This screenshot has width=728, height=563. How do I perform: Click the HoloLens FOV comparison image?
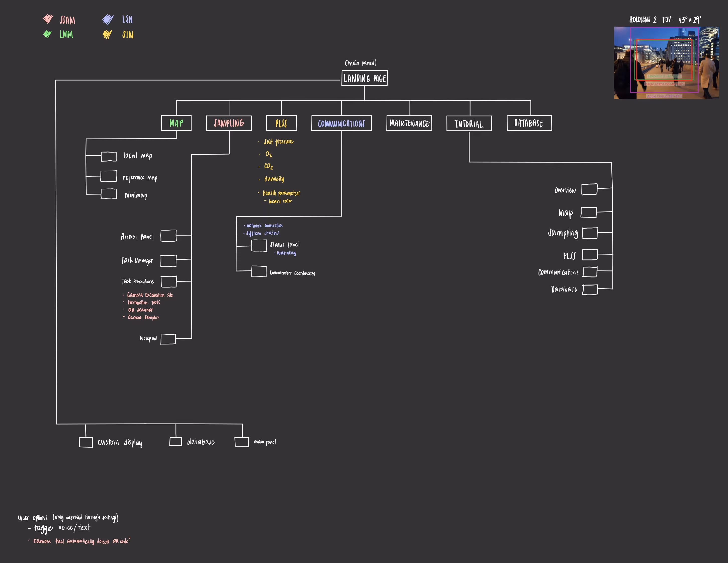[x=666, y=63]
